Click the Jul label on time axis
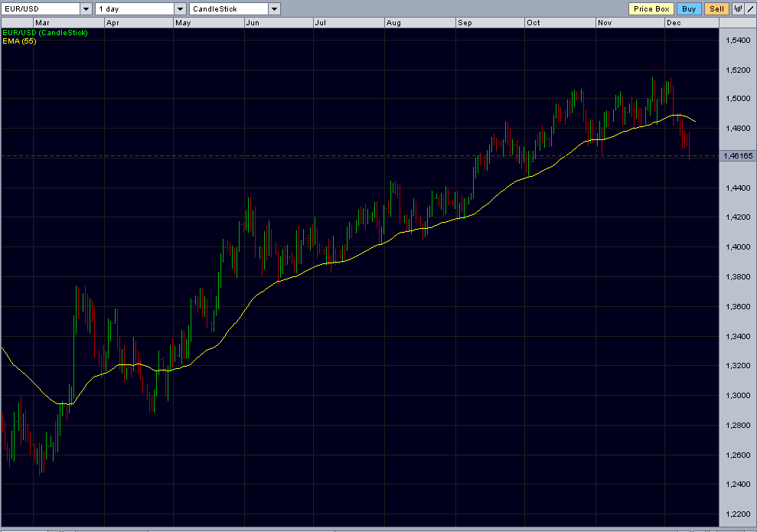The width and height of the screenshot is (757, 532). [321, 23]
